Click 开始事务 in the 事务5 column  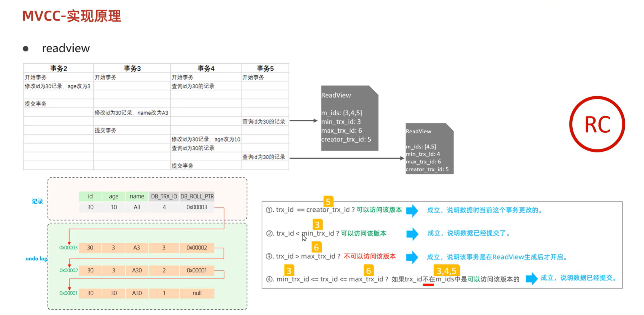pos(253,77)
